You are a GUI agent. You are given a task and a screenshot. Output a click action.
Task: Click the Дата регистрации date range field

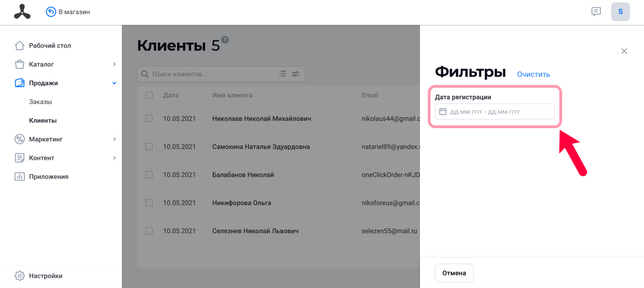495,112
